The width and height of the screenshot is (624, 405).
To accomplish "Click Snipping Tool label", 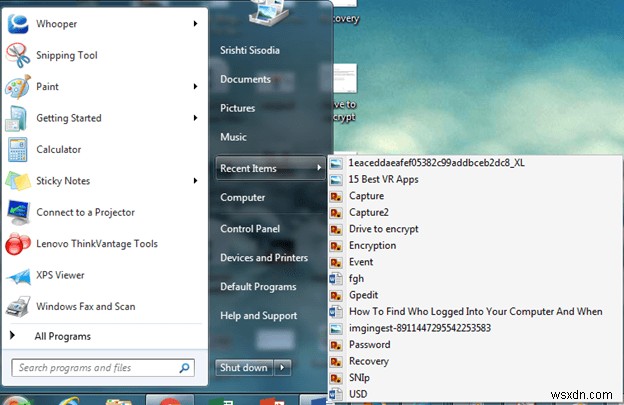I will [67, 55].
